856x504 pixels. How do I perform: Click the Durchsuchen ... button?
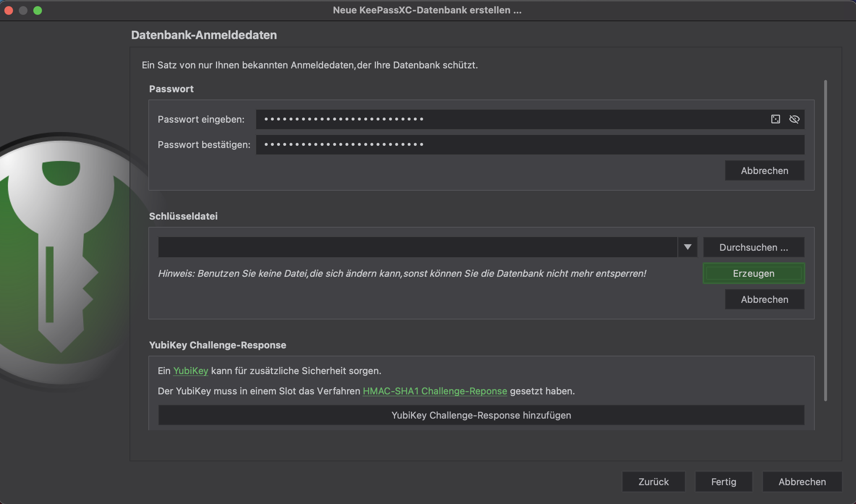coord(754,247)
